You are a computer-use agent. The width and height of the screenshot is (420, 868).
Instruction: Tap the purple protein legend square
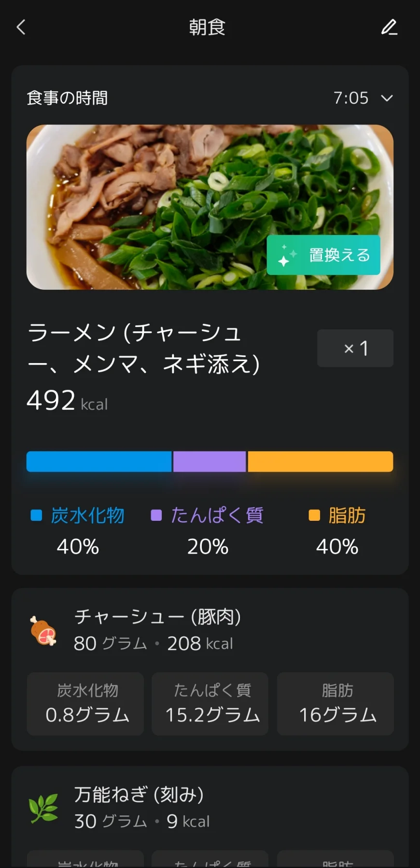(x=156, y=515)
